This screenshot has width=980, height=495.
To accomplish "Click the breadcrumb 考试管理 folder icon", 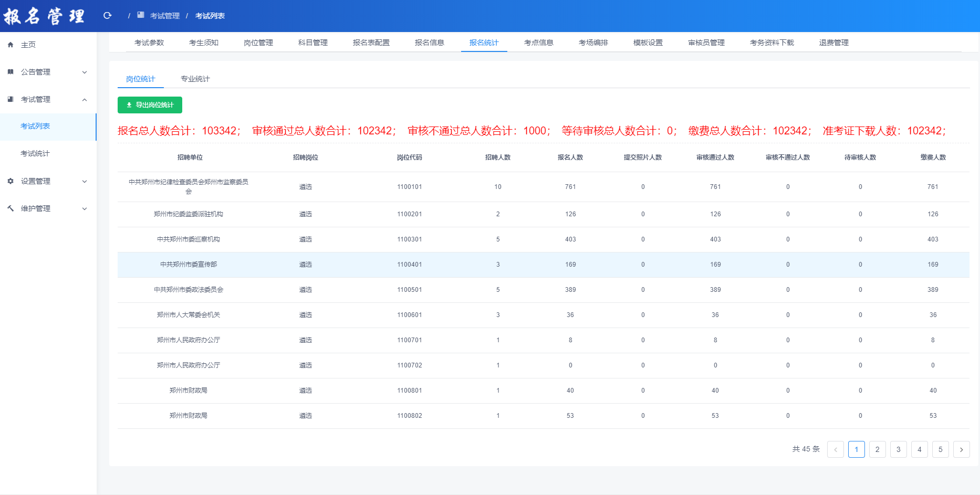I will pos(141,15).
